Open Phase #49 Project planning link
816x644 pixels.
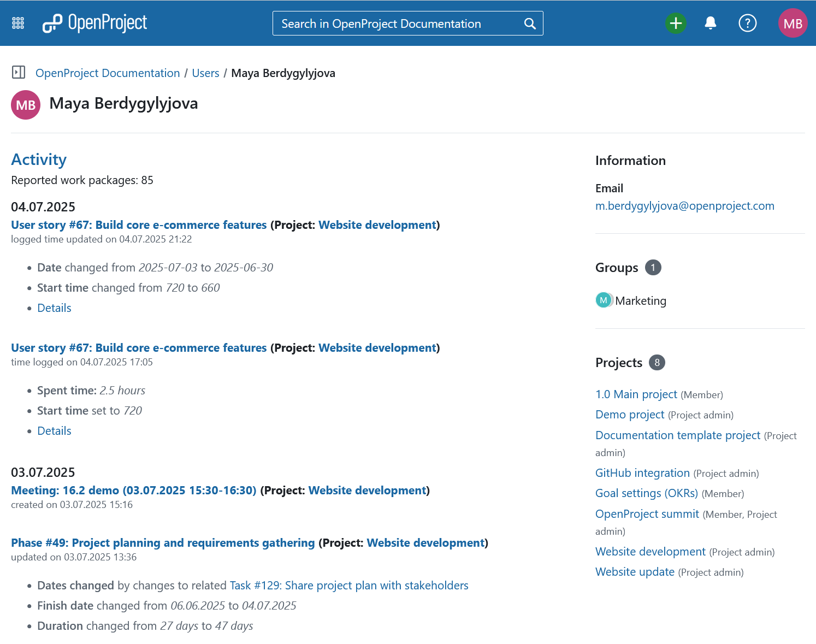(163, 542)
